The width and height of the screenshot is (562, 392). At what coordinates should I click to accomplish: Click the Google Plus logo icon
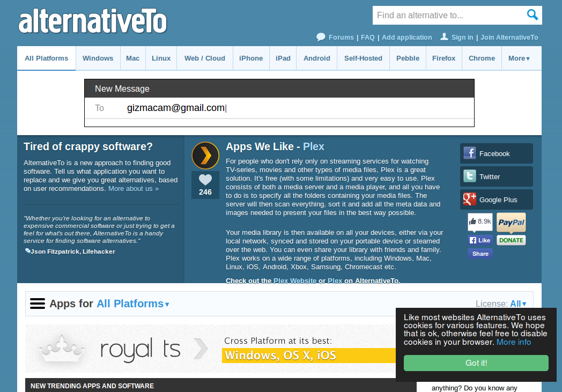[x=470, y=199]
